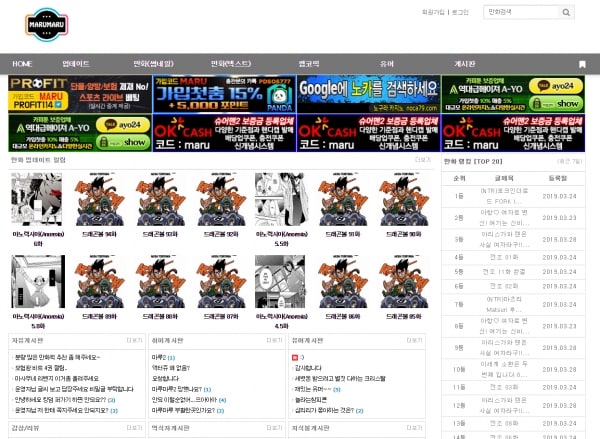Open the 5등 ranking entry '전조 11화 완결'
This screenshot has height=439, width=600.
504,272
